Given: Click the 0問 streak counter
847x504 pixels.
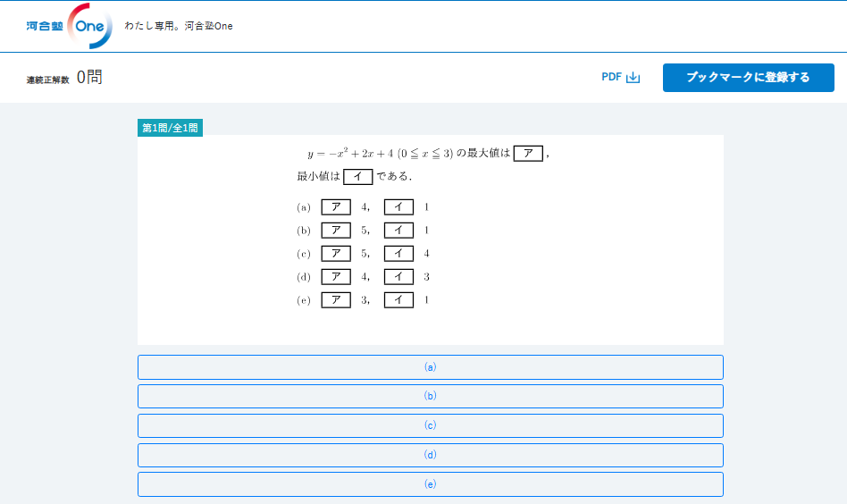Looking at the screenshot, I should point(89,78).
